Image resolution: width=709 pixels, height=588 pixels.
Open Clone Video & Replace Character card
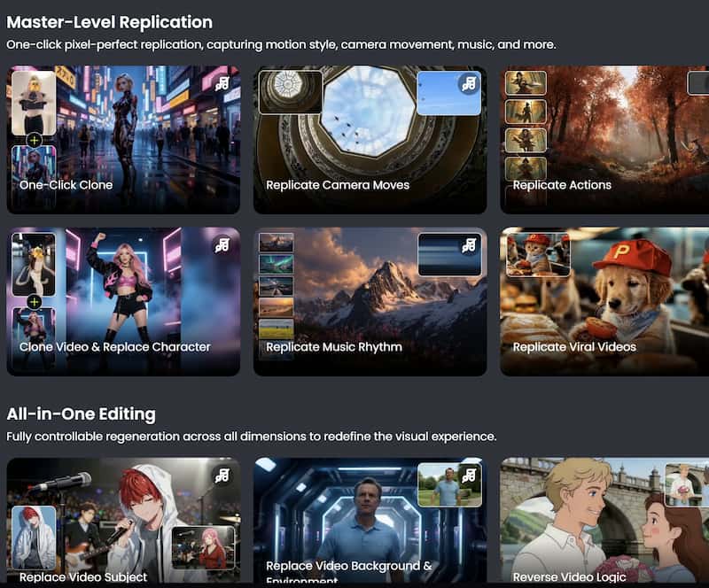click(x=123, y=301)
